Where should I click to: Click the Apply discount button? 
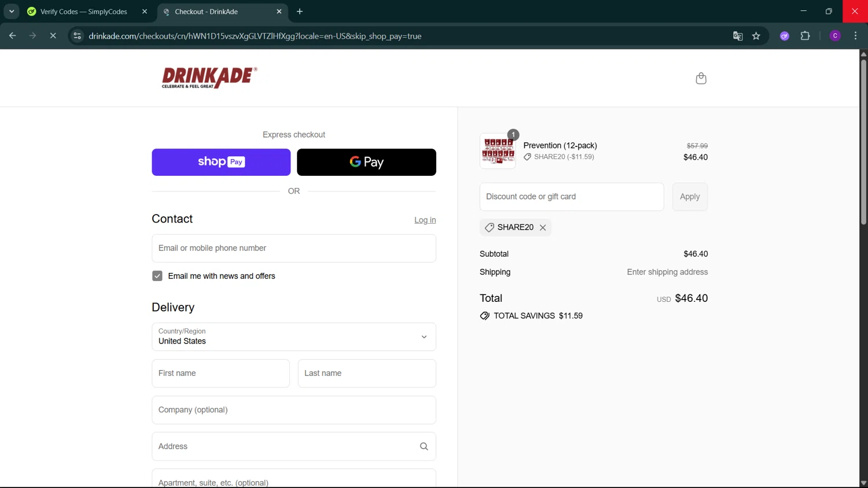tap(690, 197)
